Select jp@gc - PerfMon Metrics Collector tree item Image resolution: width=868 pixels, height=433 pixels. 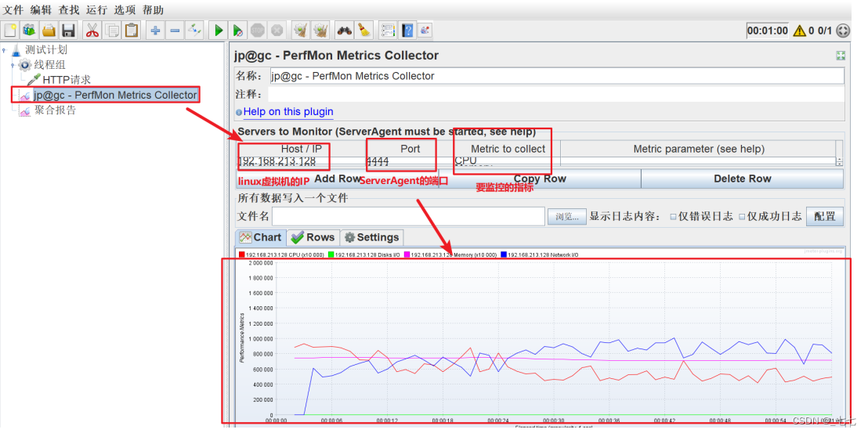115,95
